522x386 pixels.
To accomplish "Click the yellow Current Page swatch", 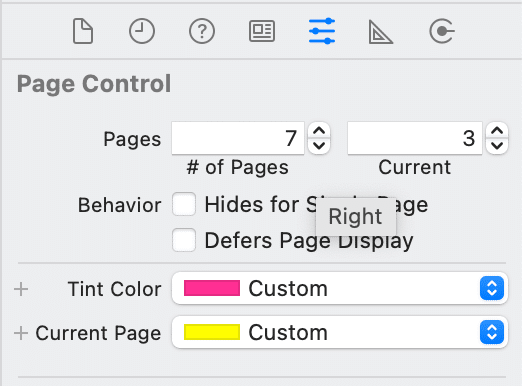I will (212, 332).
